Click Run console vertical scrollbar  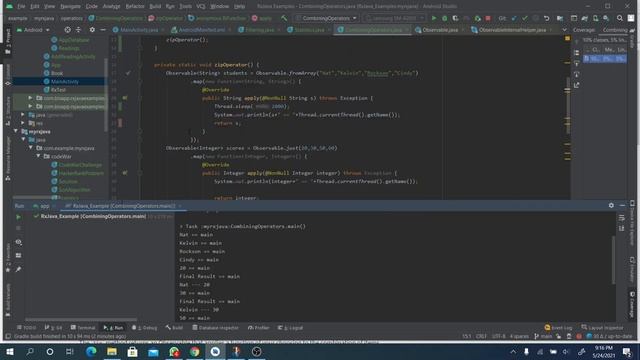tap(613, 260)
